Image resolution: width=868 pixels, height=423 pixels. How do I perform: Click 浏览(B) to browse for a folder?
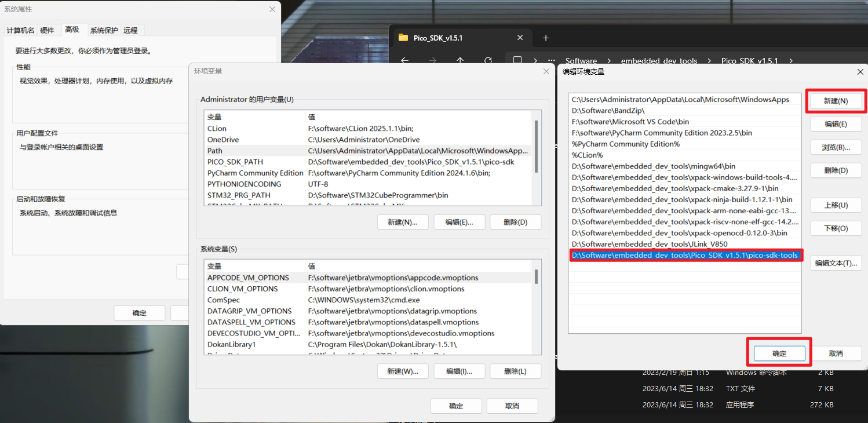[836, 147]
